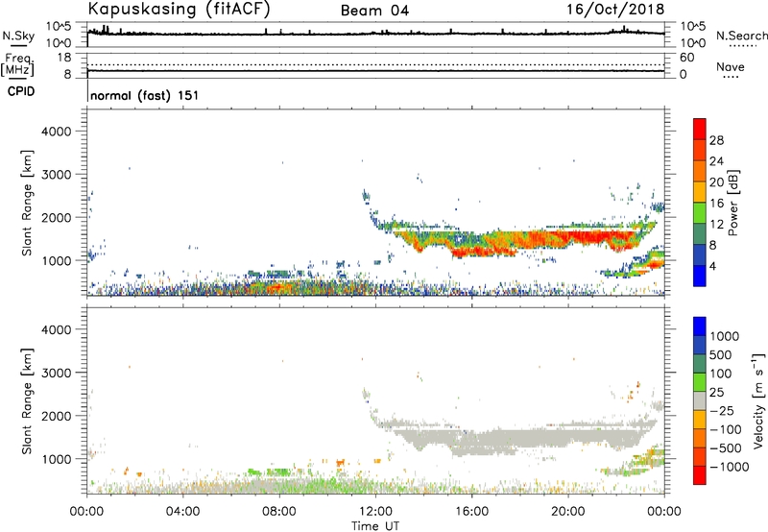Click the 'Freq. [MHz]' label
This screenshot has width=768, height=532.
(18, 64)
